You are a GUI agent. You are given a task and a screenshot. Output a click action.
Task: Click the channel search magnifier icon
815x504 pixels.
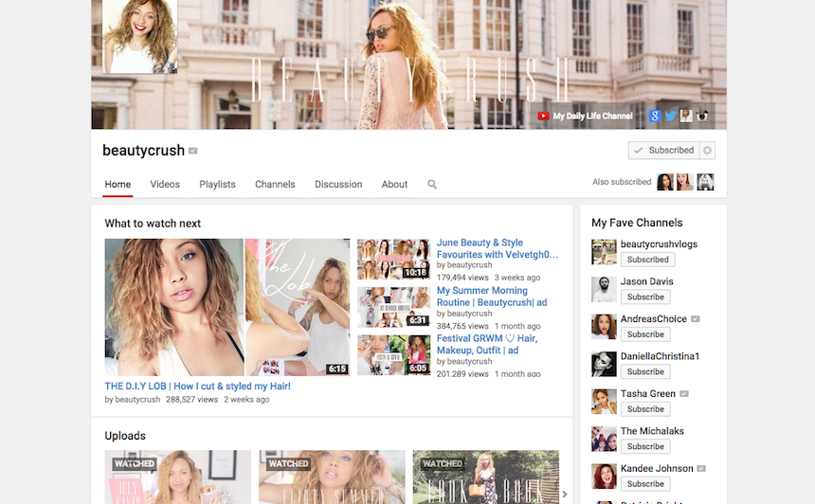[x=432, y=185]
